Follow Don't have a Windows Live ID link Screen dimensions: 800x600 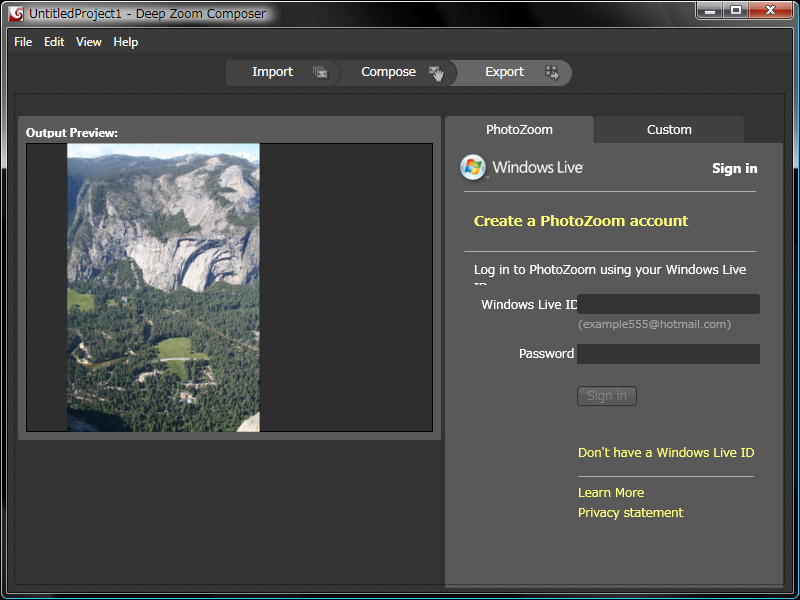[x=666, y=453]
